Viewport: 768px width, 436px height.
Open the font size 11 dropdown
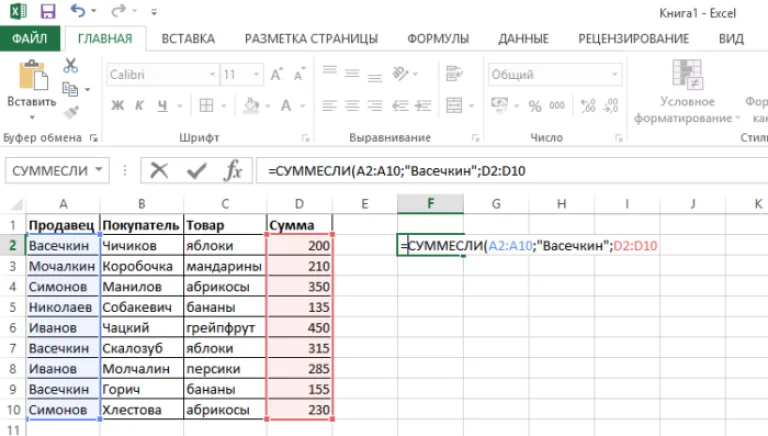[256, 74]
